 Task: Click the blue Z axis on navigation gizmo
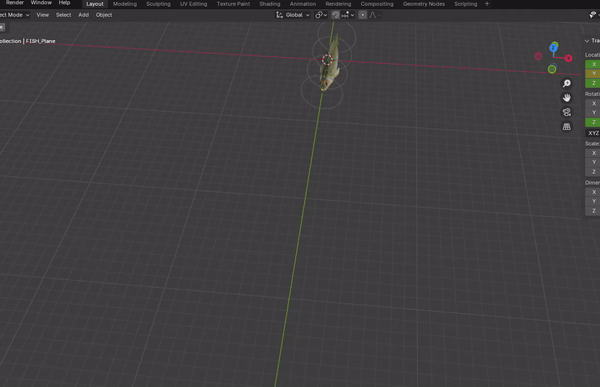point(553,48)
